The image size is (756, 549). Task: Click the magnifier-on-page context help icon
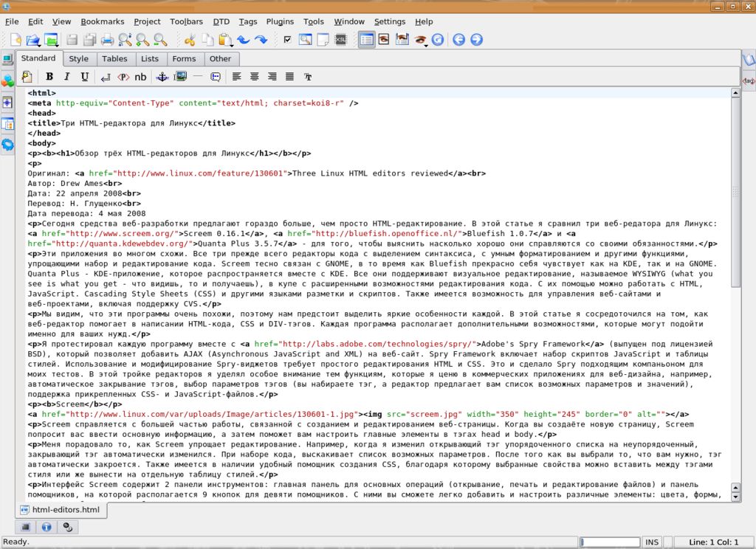click(x=305, y=40)
